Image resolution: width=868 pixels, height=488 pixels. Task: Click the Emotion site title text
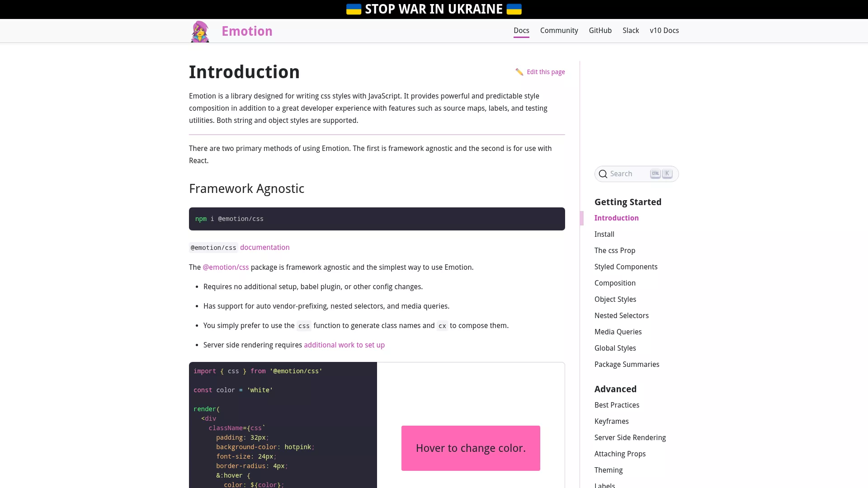(247, 31)
